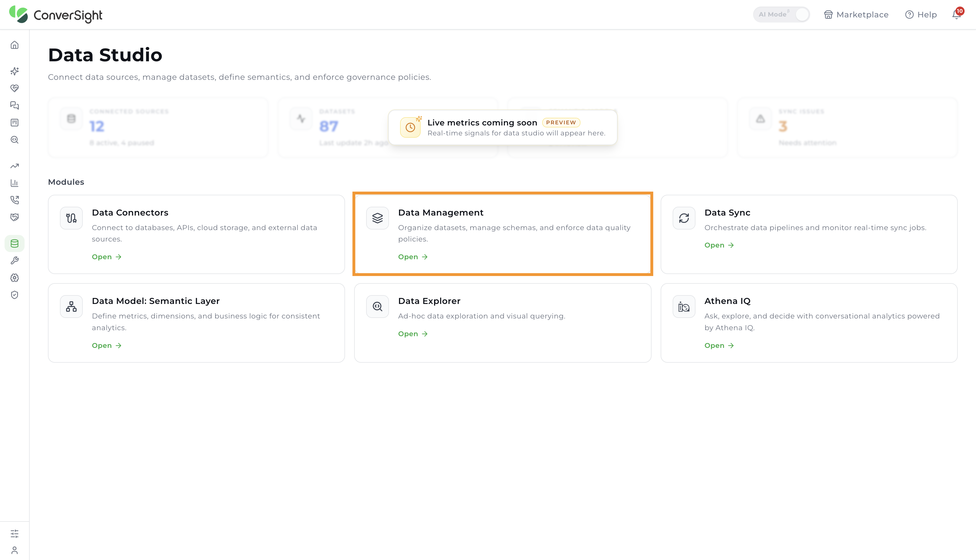
Task: Click the Data Sync refresh icon
Action: coord(684,218)
